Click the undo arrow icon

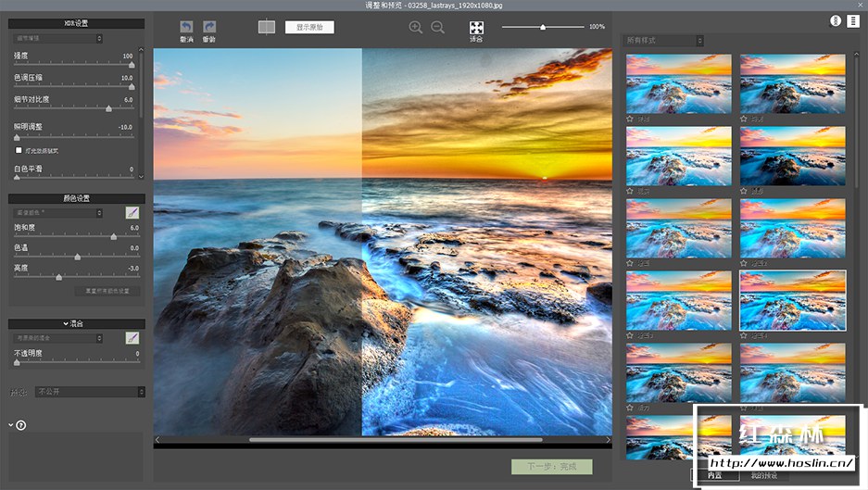(x=186, y=28)
